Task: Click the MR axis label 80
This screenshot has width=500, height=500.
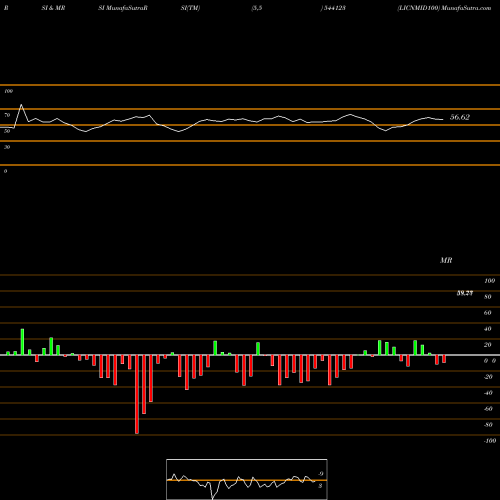Action: 487,297
